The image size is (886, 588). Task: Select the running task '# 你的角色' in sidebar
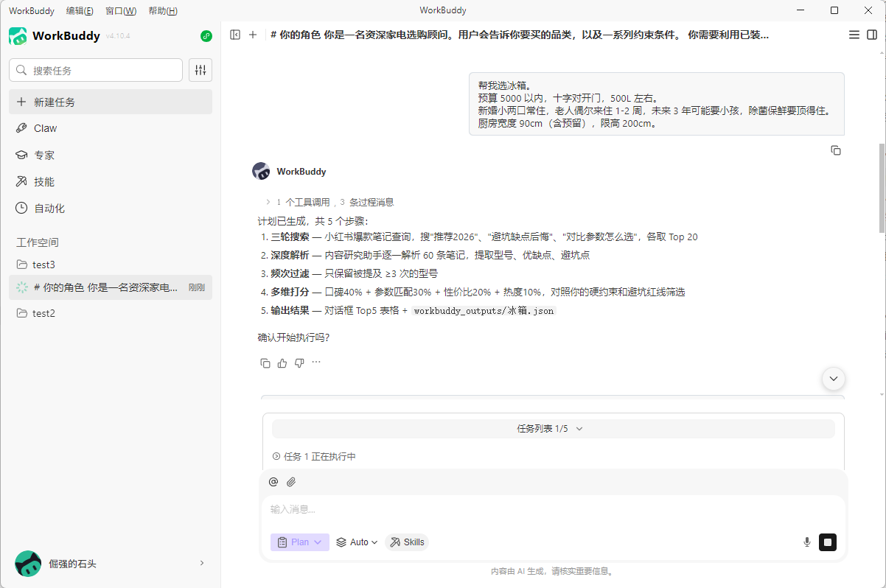tap(111, 287)
